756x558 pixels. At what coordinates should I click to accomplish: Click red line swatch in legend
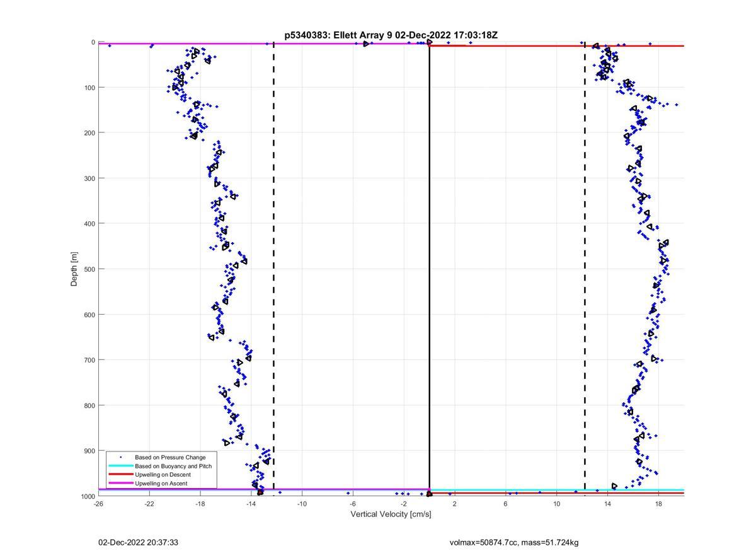point(120,474)
